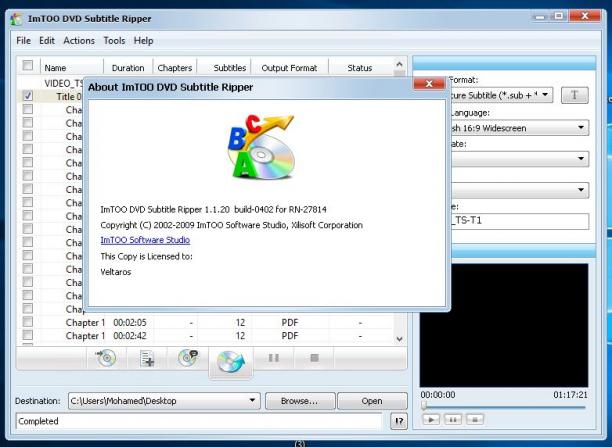Click the ImTOO app icon in title bar
This screenshot has width=612, height=447.
17,19
